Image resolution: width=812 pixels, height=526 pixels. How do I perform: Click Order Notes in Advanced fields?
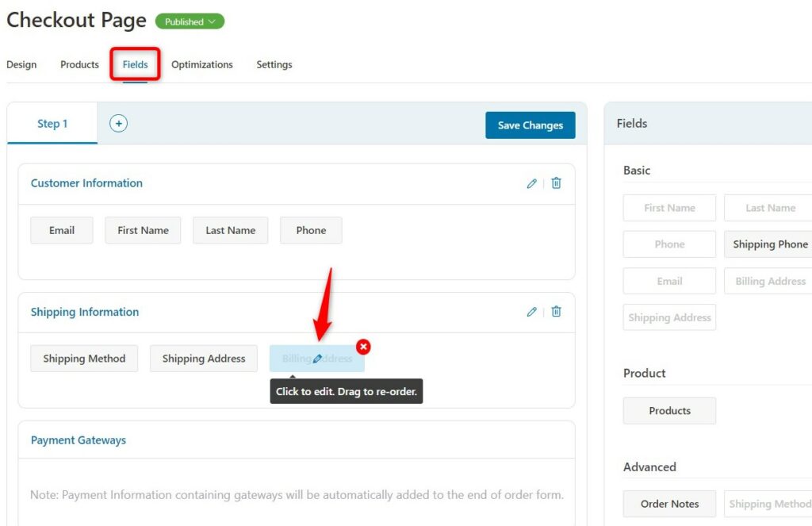pos(669,504)
